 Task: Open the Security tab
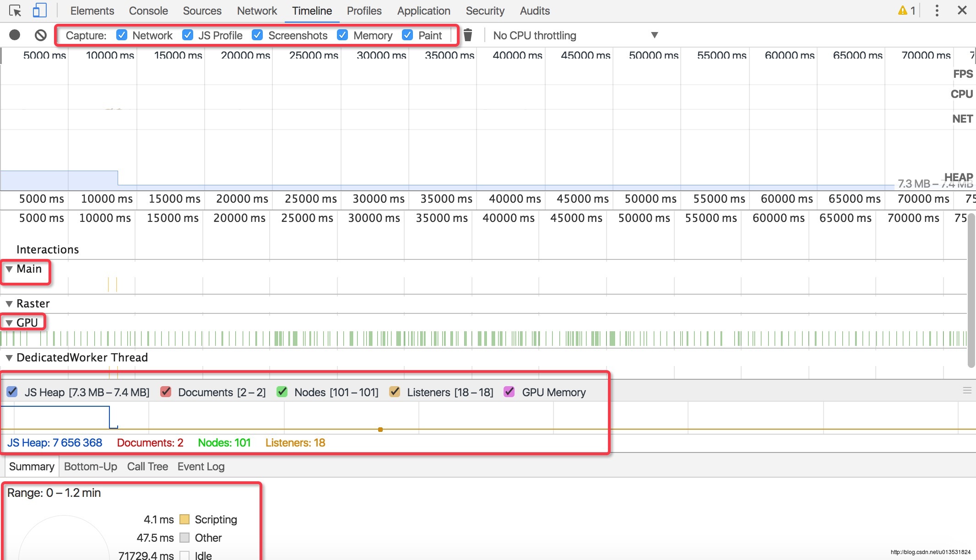click(485, 11)
